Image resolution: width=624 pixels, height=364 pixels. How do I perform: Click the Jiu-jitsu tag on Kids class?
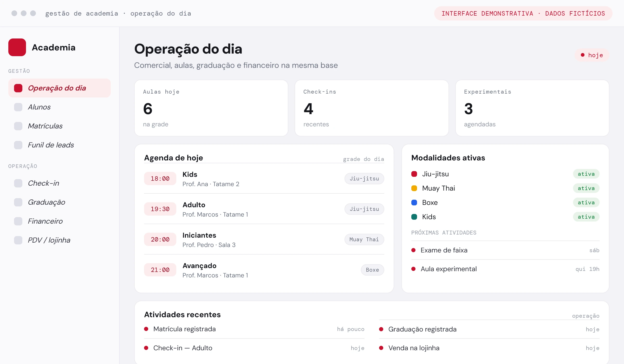(364, 179)
